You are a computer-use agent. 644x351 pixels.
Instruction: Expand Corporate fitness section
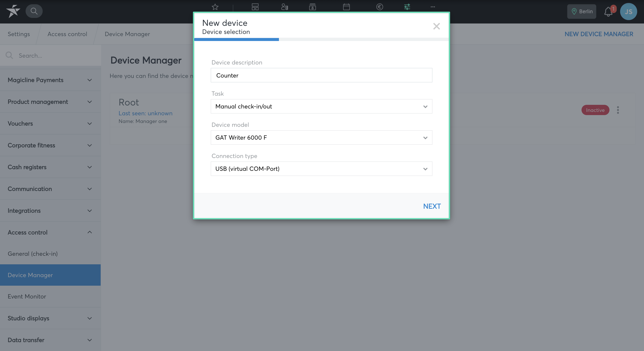tap(51, 145)
